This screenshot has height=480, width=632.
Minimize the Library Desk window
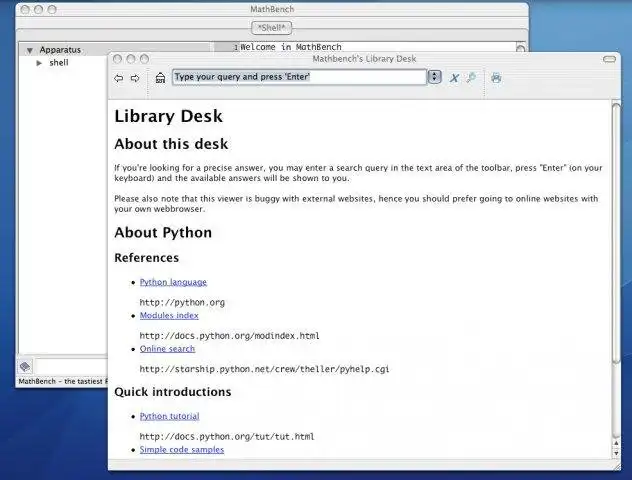coord(131,59)
